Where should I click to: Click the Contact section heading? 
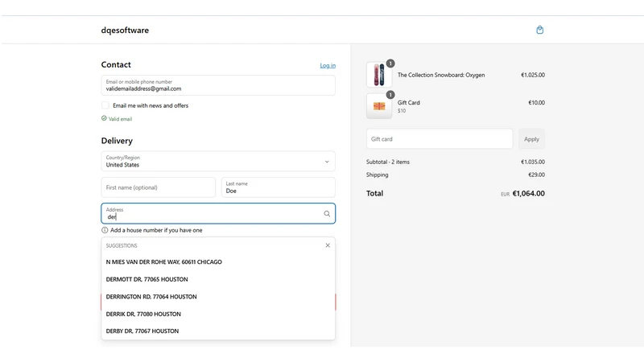point(116,65)
